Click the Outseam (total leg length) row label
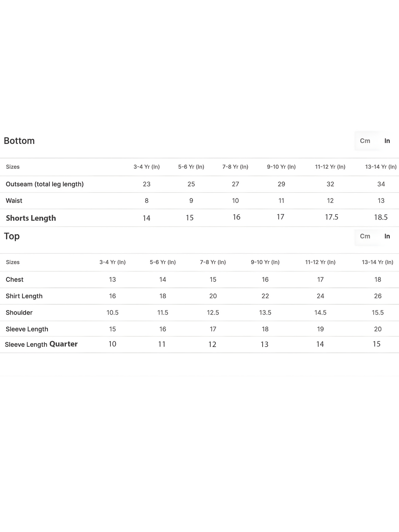Viewport: 399px width, 532px height. click(x=45, y=184)
